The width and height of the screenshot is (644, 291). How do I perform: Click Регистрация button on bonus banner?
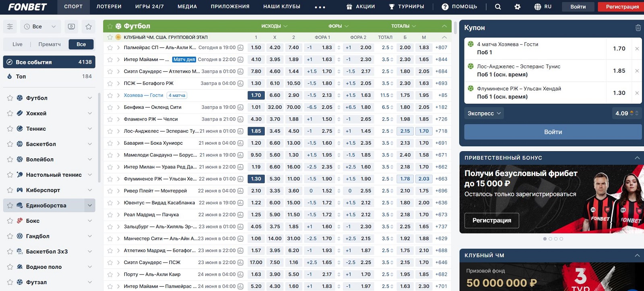(492, 220)
